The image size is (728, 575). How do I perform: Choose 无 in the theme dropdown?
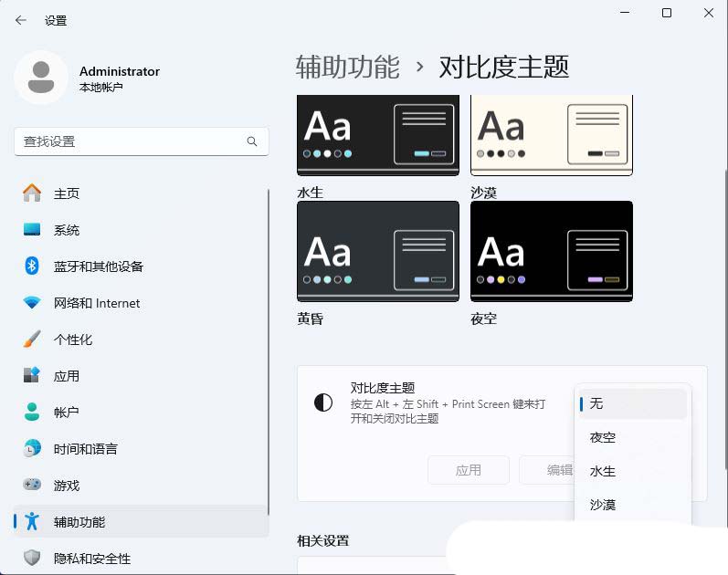633,403
